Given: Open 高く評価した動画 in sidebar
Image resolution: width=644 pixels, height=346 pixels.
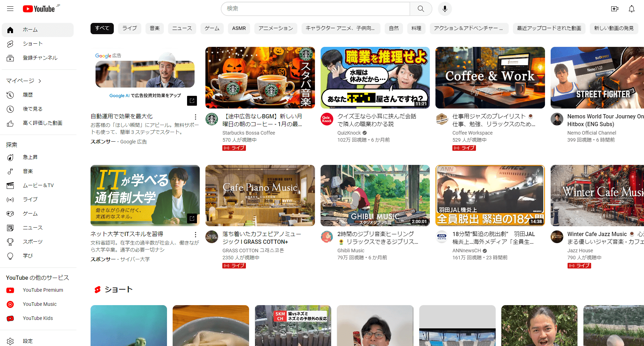Looking at the screenshot, I should click(38, 123).
